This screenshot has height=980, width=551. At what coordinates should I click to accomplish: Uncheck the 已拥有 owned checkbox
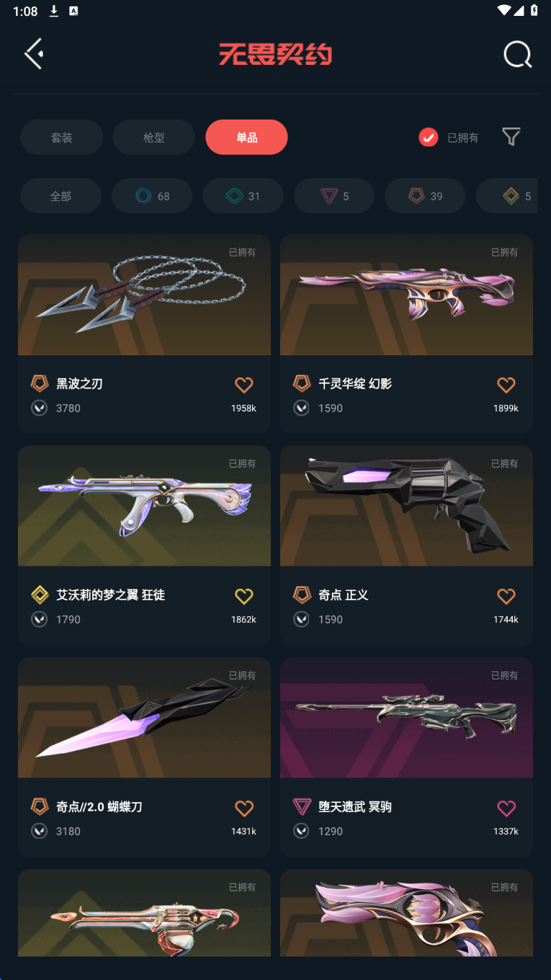(428, 137)
